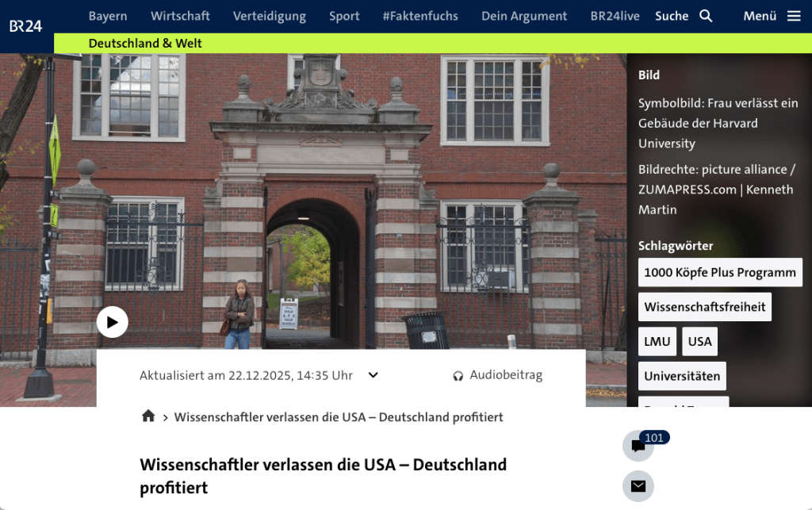Expand the update date chevron
The image size is (812, 510).
point(373,375)
